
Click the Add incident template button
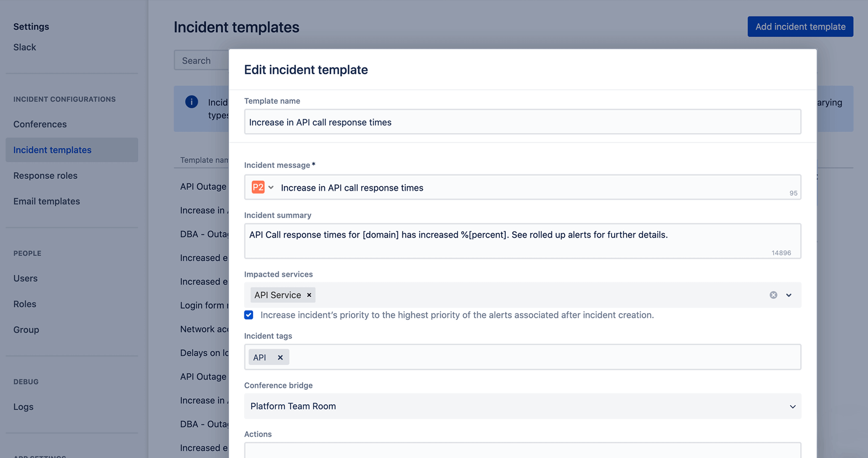pos(800,26)
